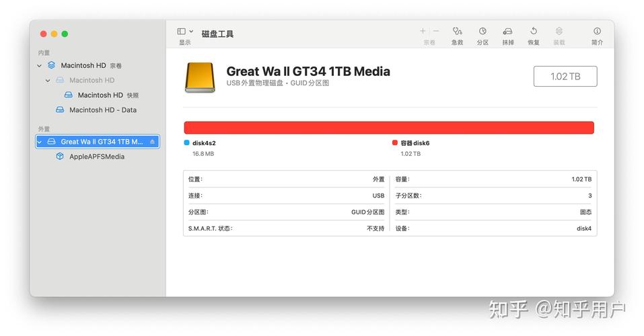Viewport: 644px width, 336px height.
Task: Click the yellow external drive image
Action: click(x=200, y=77)
